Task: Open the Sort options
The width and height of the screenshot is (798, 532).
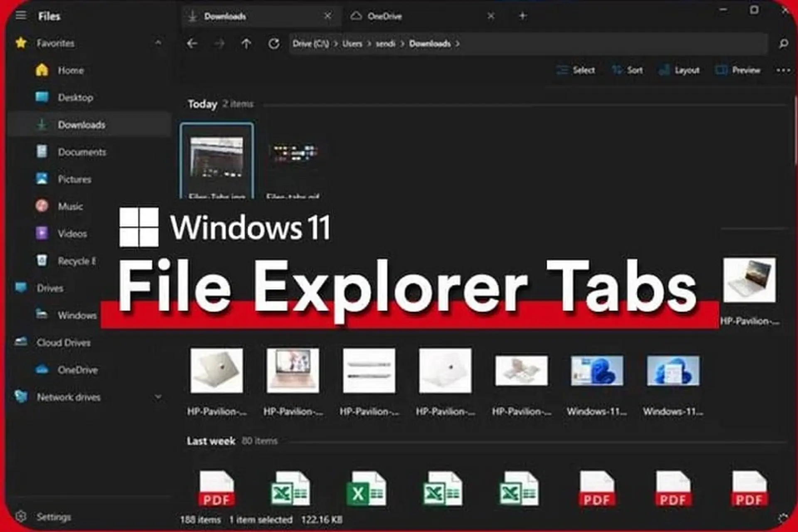Action: pyautogui.click(x=628, y=70)
